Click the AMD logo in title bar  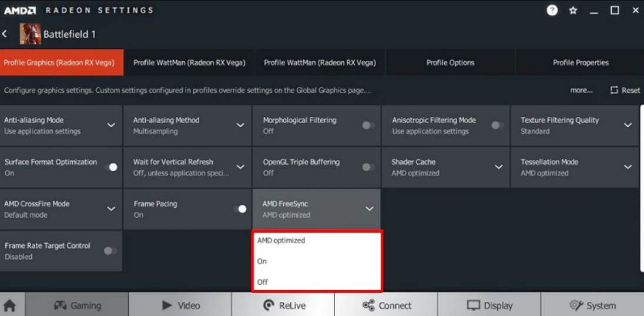[x=20, y=10]
